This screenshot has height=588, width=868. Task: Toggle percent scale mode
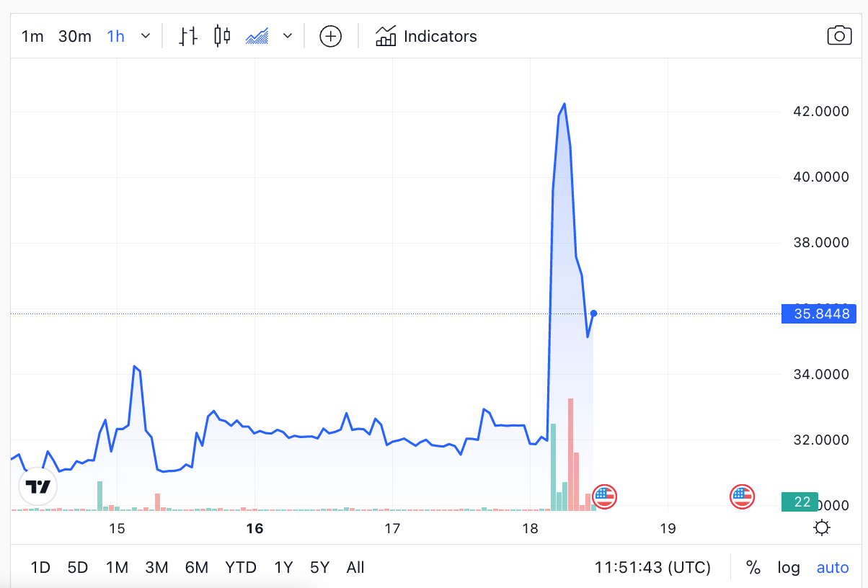(753, 568)
